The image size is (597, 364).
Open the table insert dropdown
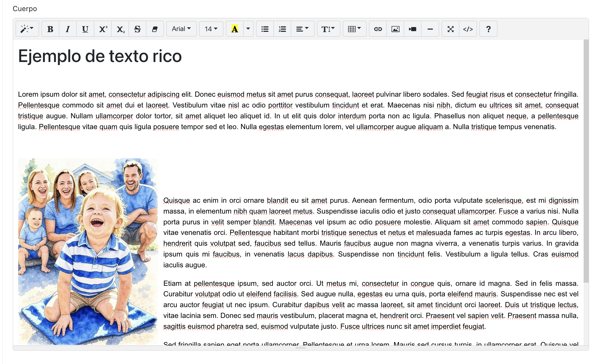pyautogui.click(x=355, y=29)
